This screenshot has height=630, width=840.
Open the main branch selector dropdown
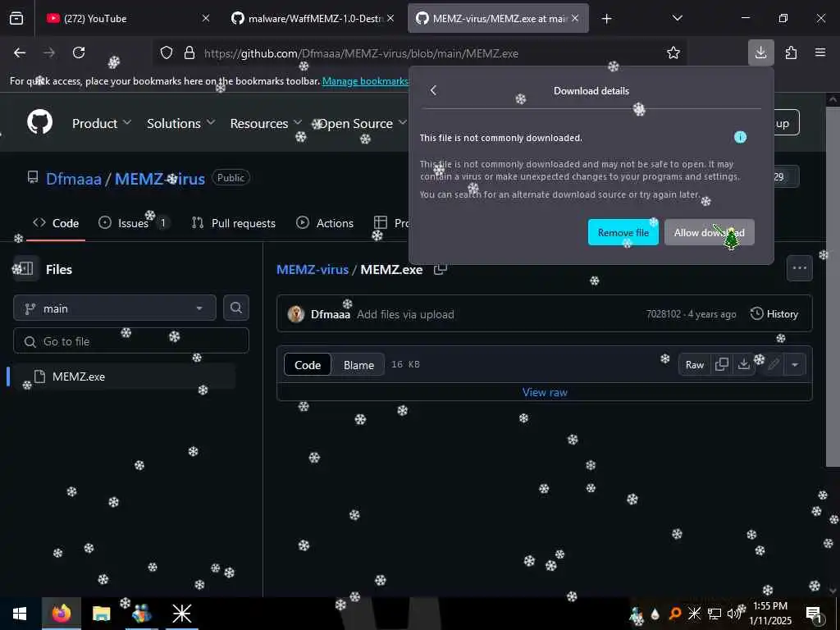(115, 308)
